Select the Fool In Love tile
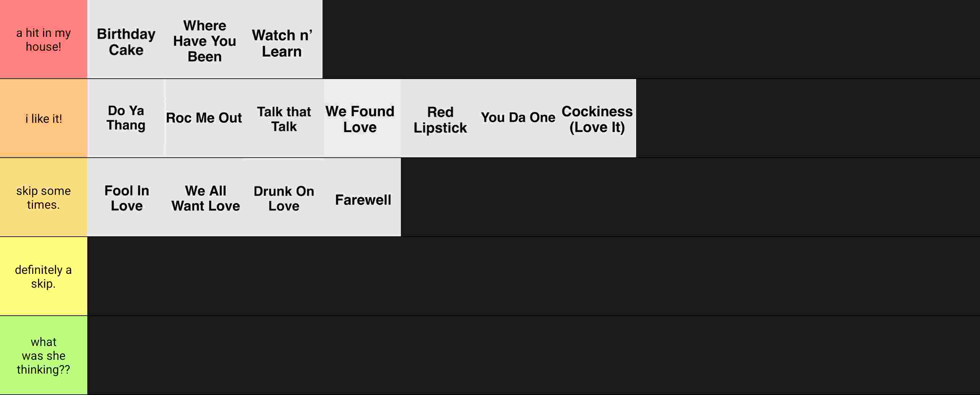The image size is (980, 395). tap(126, 197)
